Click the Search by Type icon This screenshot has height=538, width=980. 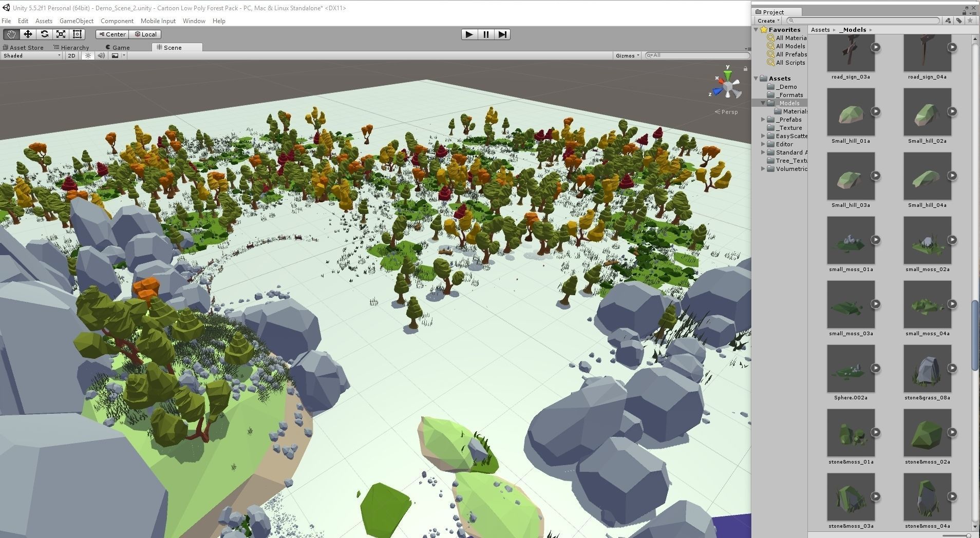point(948,21)
